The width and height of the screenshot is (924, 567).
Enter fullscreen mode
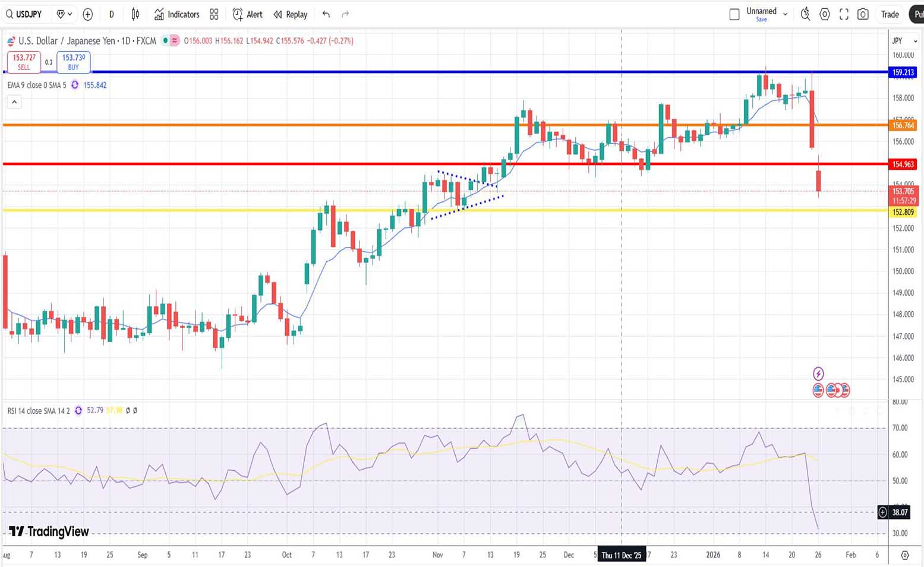(844, 14)
